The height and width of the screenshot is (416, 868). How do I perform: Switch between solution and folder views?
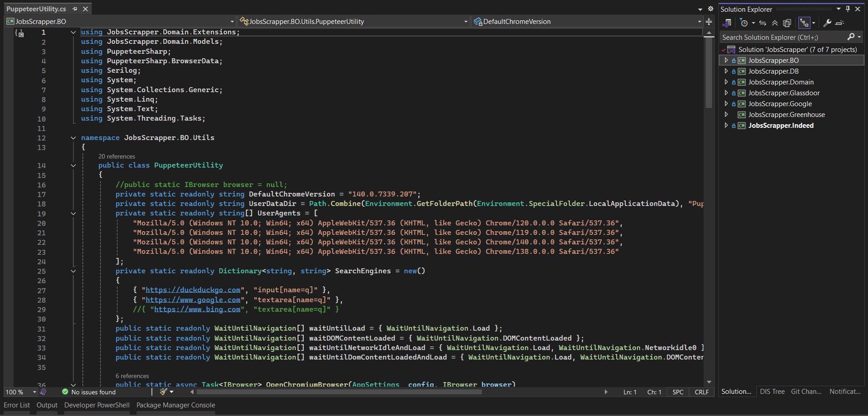pos(726,23)
